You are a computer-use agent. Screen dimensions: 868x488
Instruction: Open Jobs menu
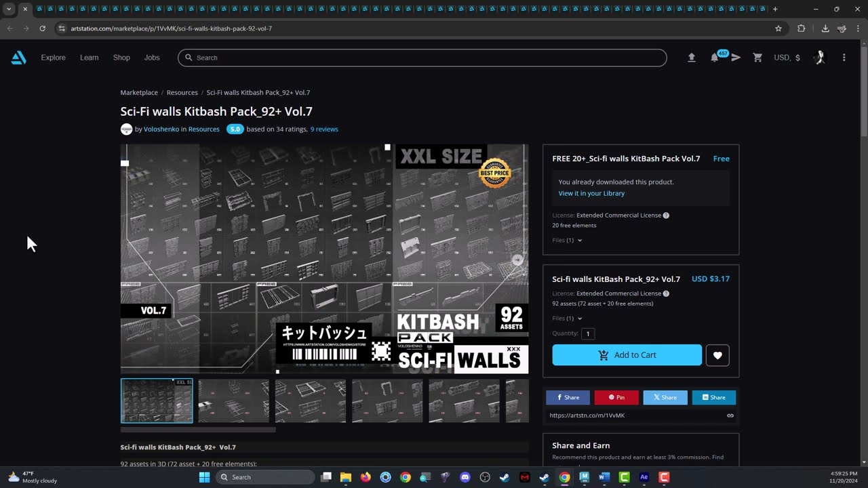(x=152, y=58)
